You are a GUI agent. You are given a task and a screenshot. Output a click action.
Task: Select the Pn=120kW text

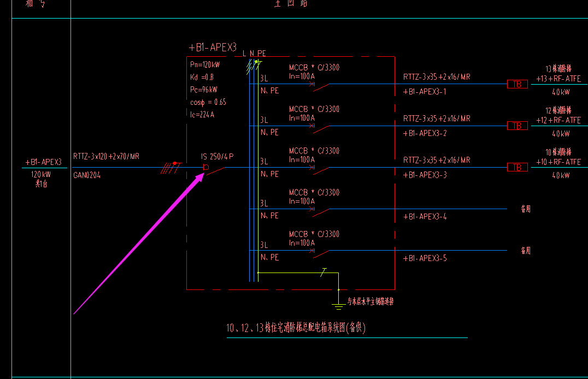[205, 64]
